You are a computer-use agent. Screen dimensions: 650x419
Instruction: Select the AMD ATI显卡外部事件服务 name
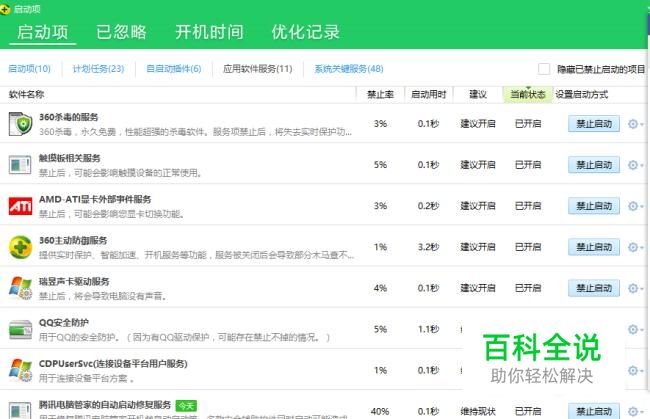point(95,199)
